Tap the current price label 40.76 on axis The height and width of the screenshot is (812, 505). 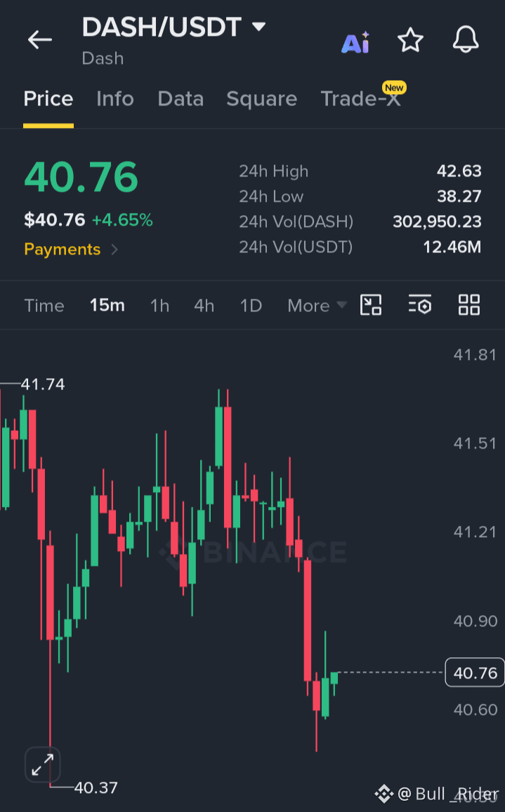pos(475,673)
